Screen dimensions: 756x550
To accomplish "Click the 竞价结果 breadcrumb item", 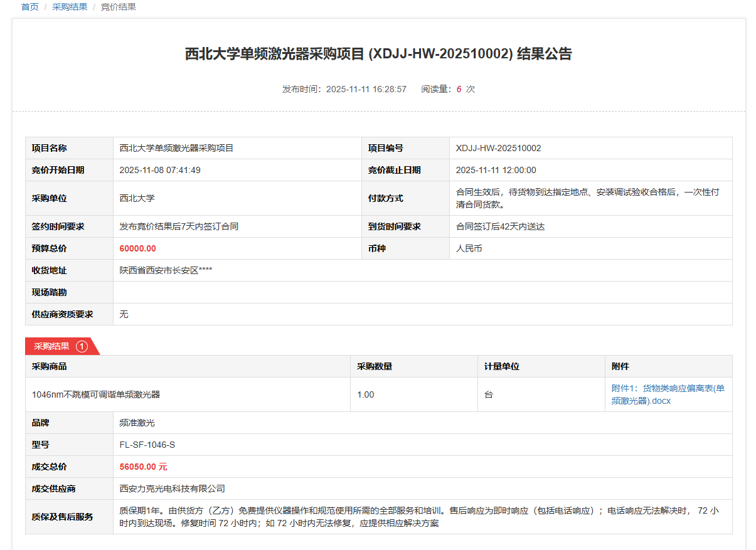I will tap(118, 7).
